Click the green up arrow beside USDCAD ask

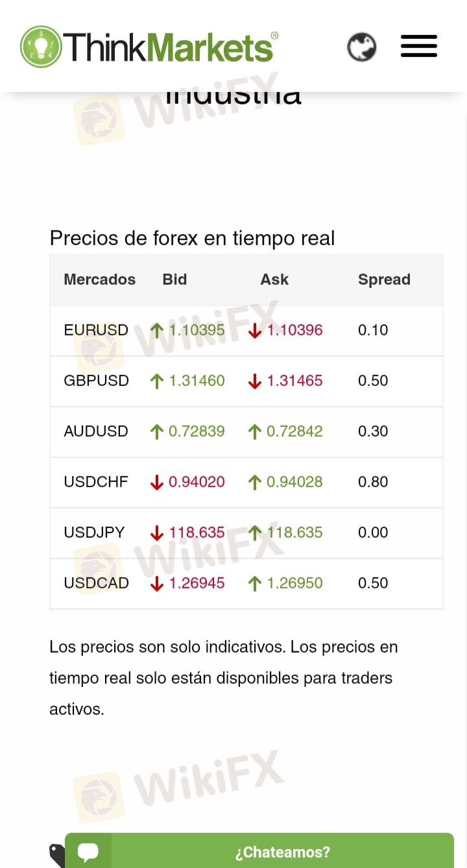[x=254, y=584]
